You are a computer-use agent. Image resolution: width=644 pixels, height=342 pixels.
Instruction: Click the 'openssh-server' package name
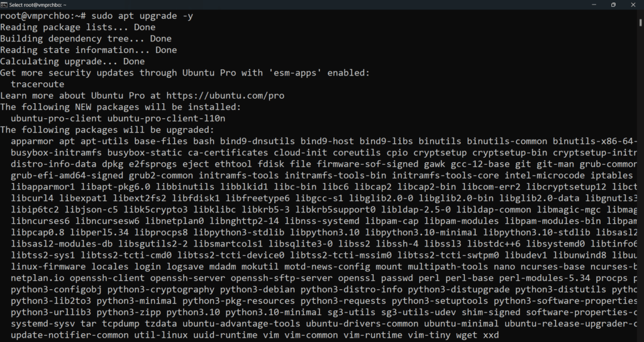coord(187,278)
